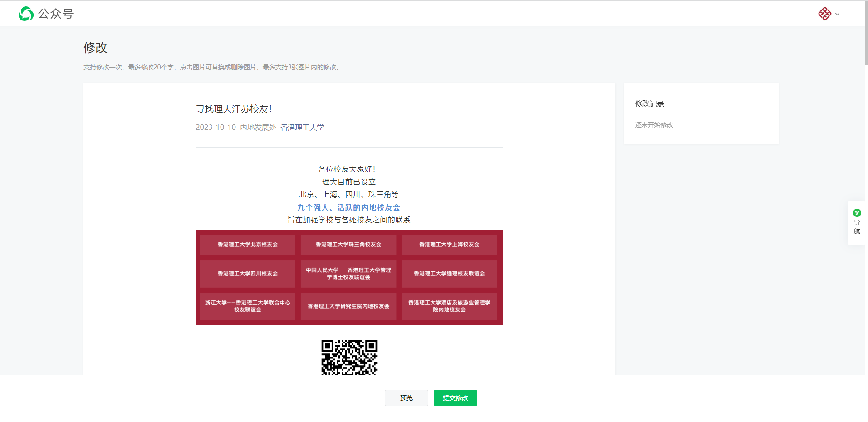Image resolution: width=868 pixels, height=422 pixels.
Task: Select the 2023-10-10 publish date text
Action: point(216,128)
